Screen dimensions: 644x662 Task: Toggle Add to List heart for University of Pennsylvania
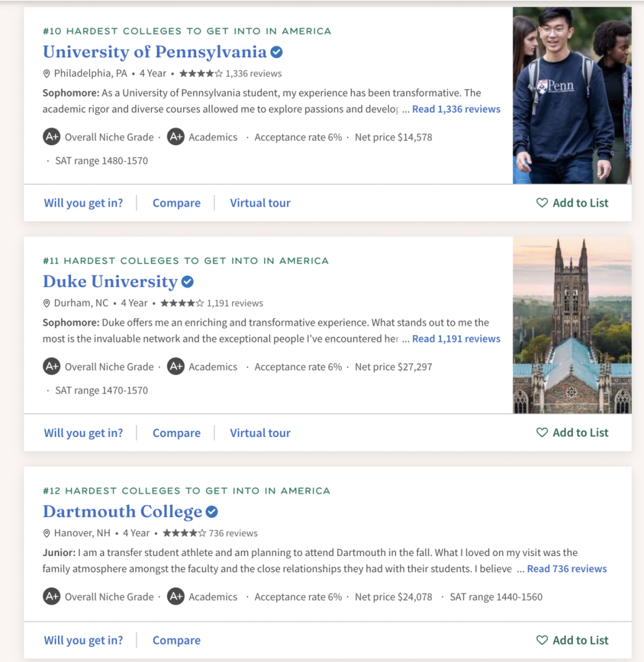(542, 203)
